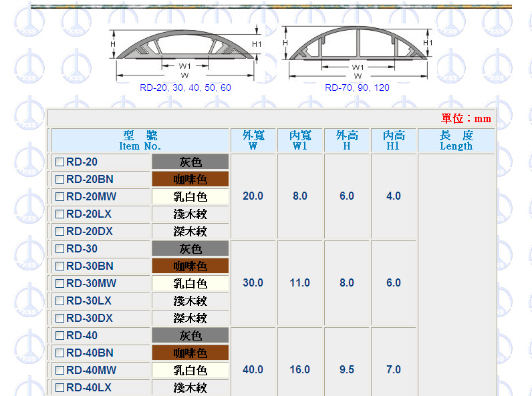Click the gray 灰色 swatch for RD-30
Image resolution: width=532 pixels, height=396 pixels.
pyautogui.click(x=190, y=248)
